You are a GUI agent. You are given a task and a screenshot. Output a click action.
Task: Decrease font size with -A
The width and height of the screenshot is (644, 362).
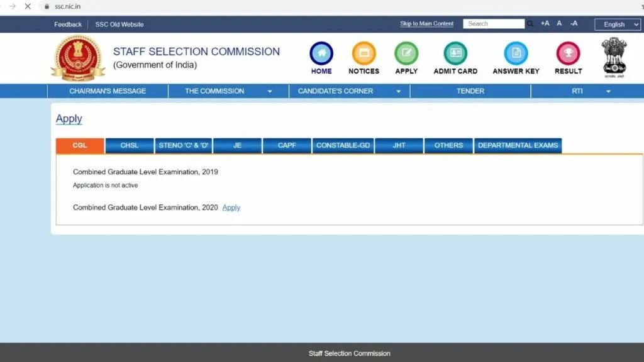[574, 23]
